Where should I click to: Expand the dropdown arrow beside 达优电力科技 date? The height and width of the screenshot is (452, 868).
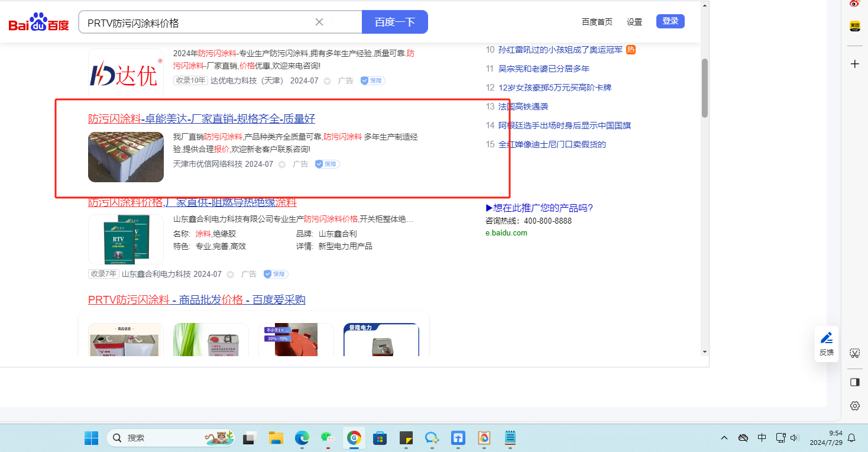[x=328, y=80]
